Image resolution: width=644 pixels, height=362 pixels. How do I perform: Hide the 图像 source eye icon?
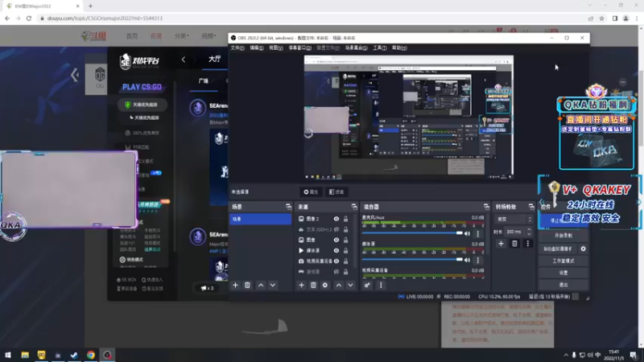tap(336, 240)
